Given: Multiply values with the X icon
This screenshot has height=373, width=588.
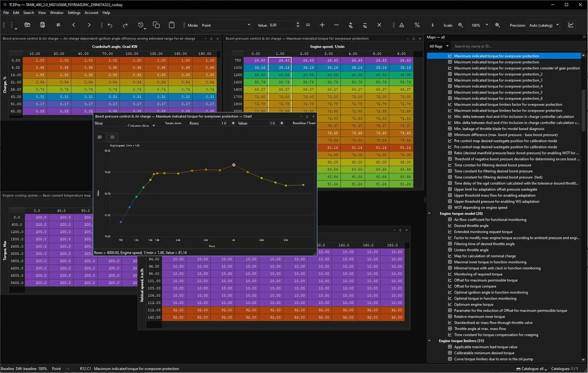Looking at the screenshot, I should point(379,25).
